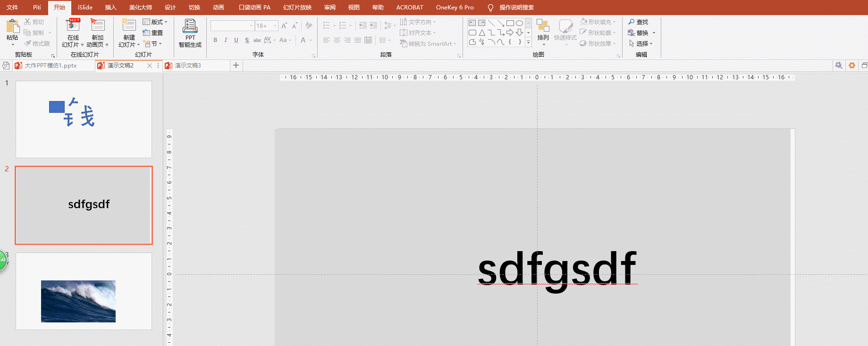This screenshot has width=868, height=346.
Task: Toggle text Shadow formatting
Action: (247, 40)
